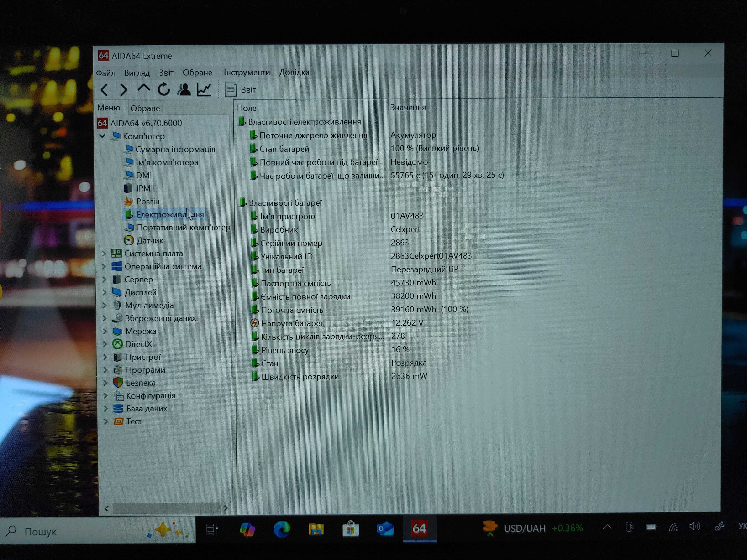Screen dimensions: 747x560
Task: Switch to the Обране tab in sidebar
Action: click(x=145, y=108)
